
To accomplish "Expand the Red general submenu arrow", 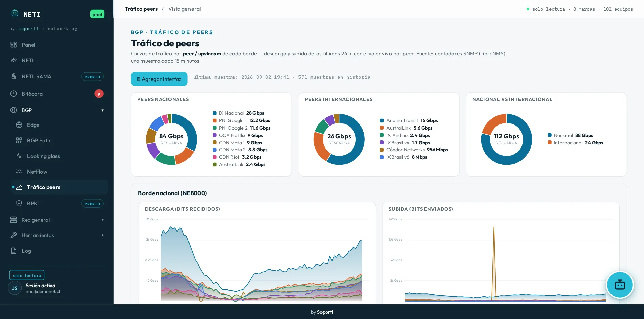I will tap(103, 220).
